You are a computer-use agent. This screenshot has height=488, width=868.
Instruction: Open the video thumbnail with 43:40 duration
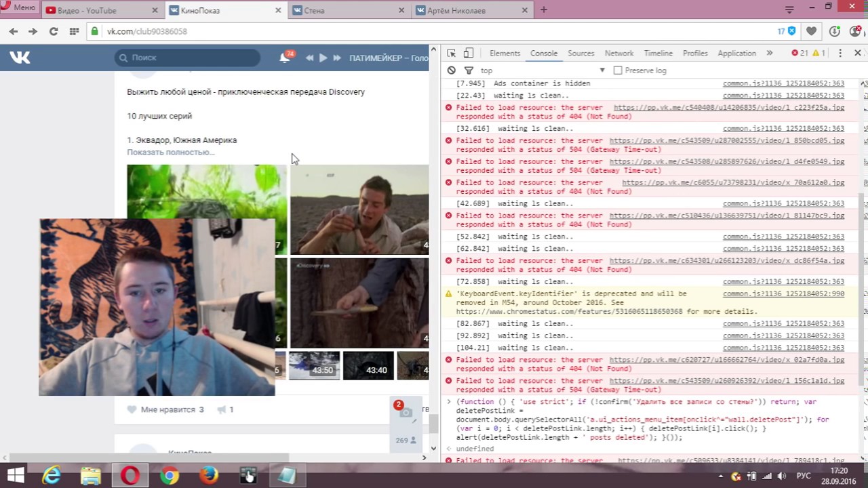tap(368, 365)
